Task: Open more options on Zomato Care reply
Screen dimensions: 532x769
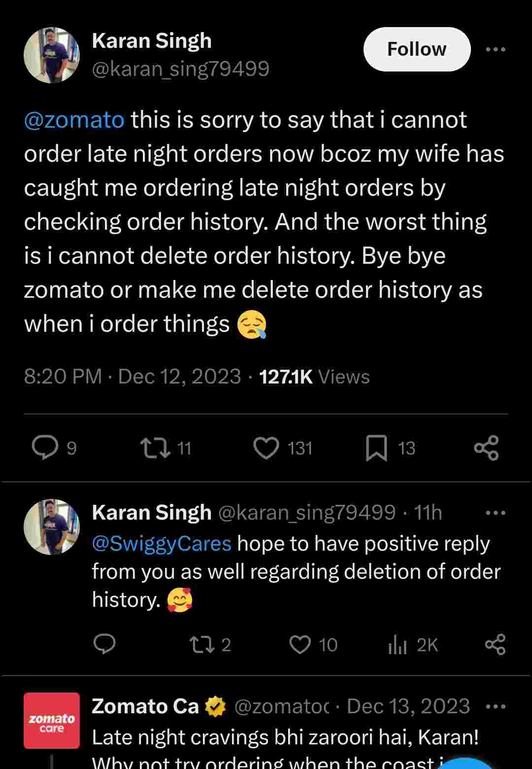Action: pyautogui.click(x=495, y=706)
